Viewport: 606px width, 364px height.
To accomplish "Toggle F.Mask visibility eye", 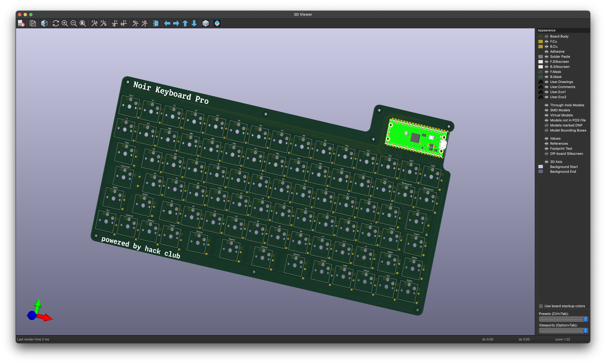I will pos(546,72).
